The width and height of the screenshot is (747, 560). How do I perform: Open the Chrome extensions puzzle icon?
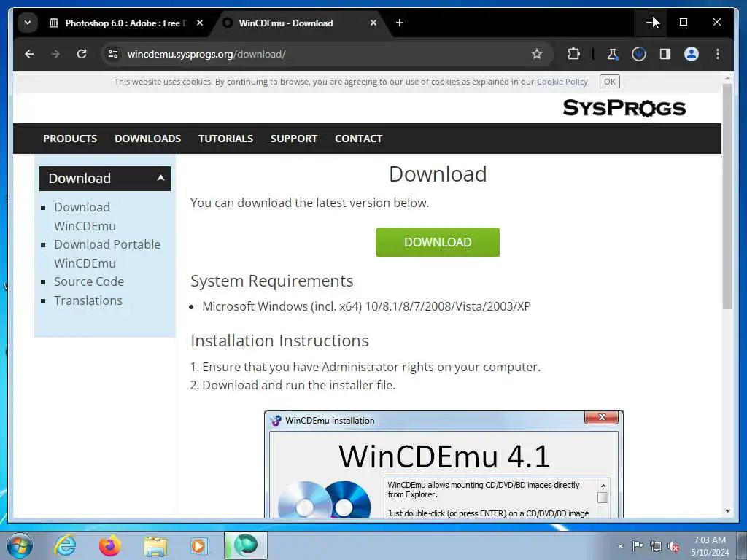pyautogui.click(x=573, y=54)
